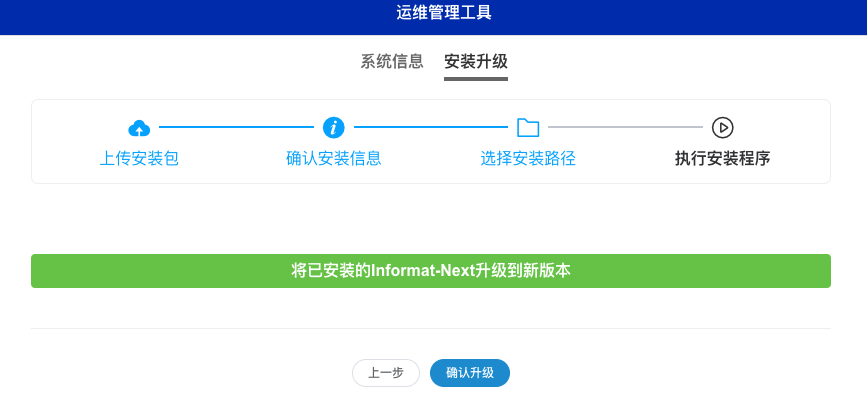The image size is (867, 405).
Task: Click progress line between upload and confirm steps
Action: (x=236, y=127)
